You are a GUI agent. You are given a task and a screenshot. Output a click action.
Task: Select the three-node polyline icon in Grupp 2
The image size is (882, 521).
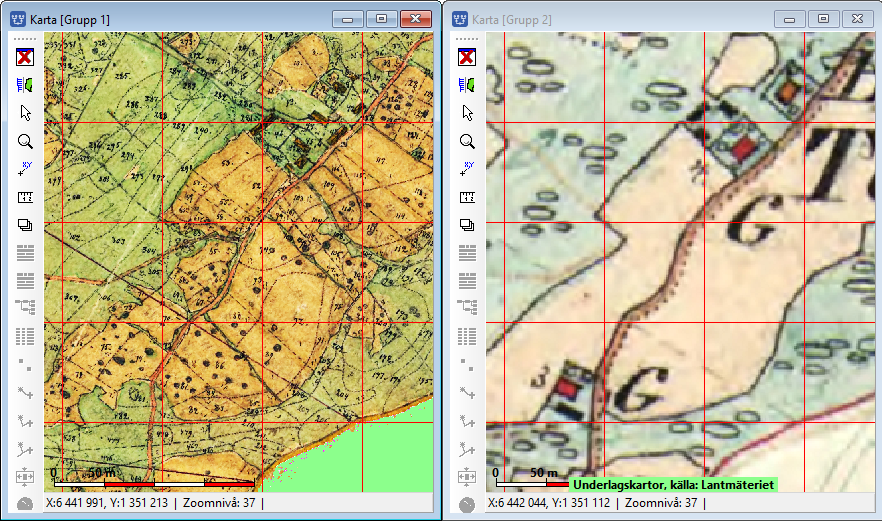click(x=467, y=421)
